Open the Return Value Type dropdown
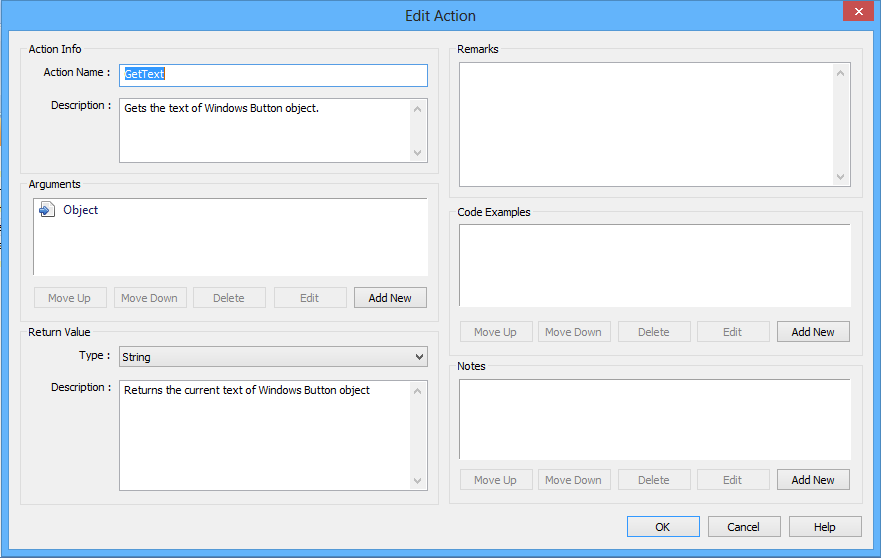The height and width of the screenshot is (558, 881). tap(273, 357)
